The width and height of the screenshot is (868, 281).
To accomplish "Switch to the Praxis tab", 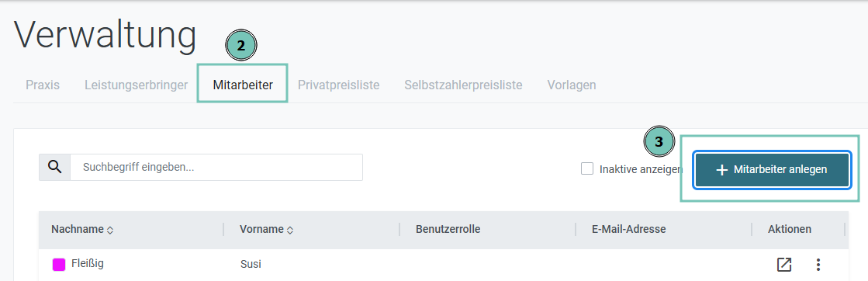I will click(x=43, y=85).
